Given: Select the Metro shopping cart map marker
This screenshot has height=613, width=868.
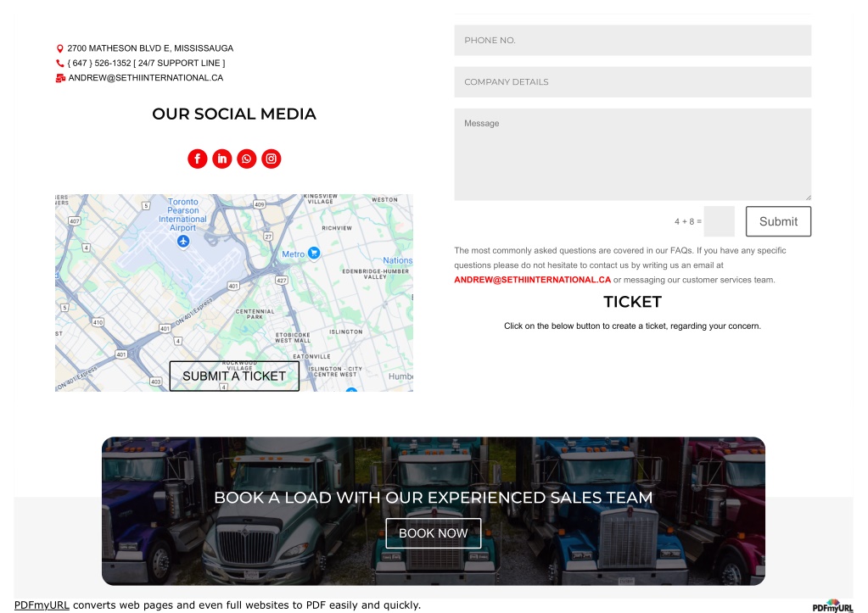Looking at the screenshot, I should point(314,253).
